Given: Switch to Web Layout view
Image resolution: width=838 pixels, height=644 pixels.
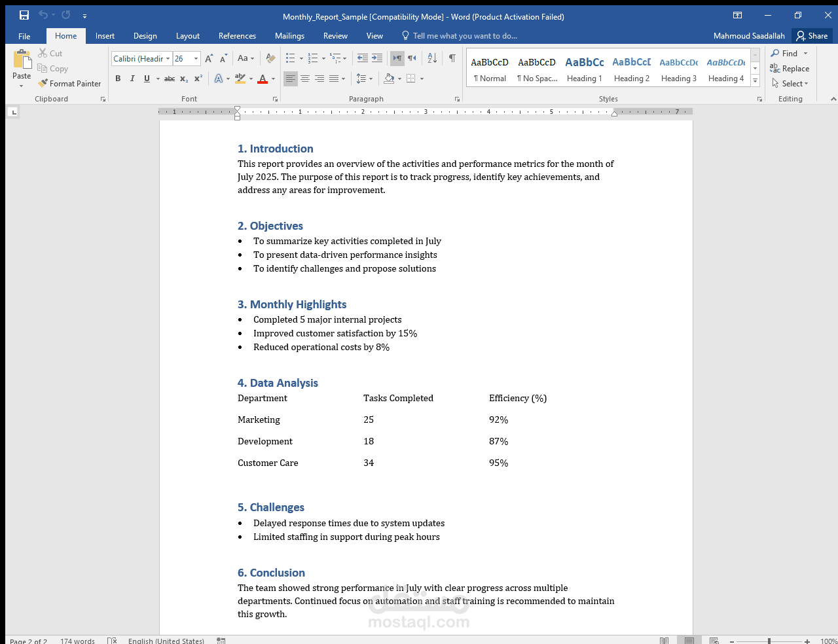Looking at the screenshot, I should pyautogui.click(x=714, y=641).
